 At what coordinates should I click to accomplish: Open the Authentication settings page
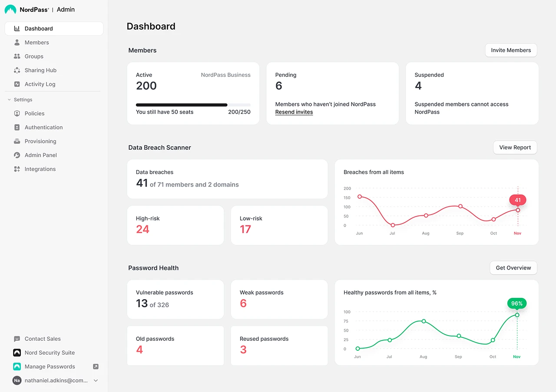tap(43, 127)
